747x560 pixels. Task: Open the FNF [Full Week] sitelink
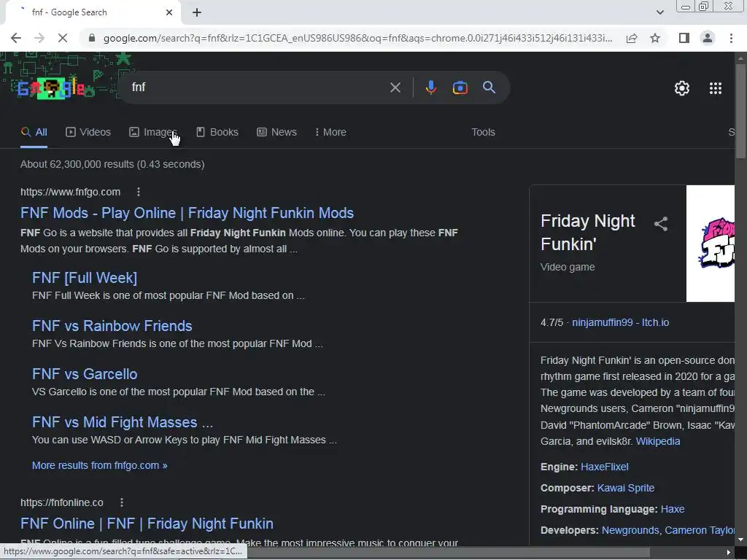coord(85,278)
